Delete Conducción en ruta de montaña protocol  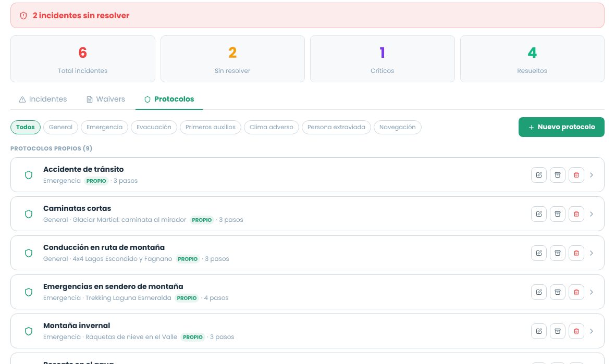click(576, 253)
